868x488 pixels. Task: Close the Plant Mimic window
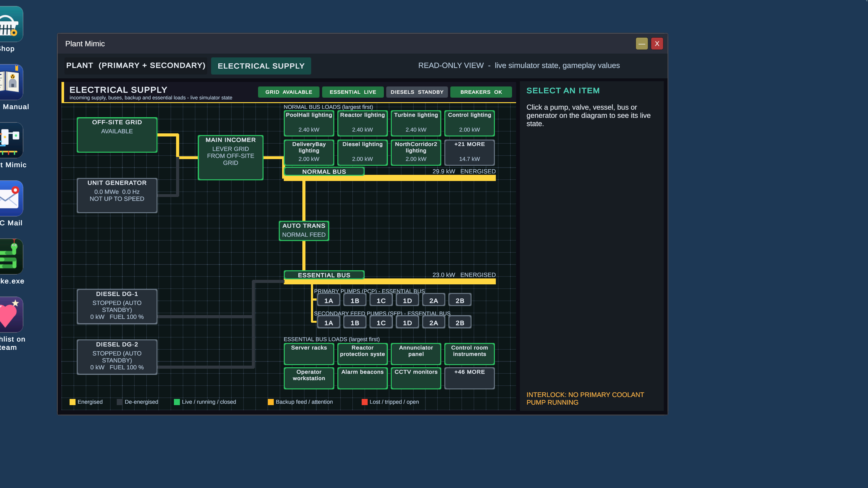pos(657,43)
